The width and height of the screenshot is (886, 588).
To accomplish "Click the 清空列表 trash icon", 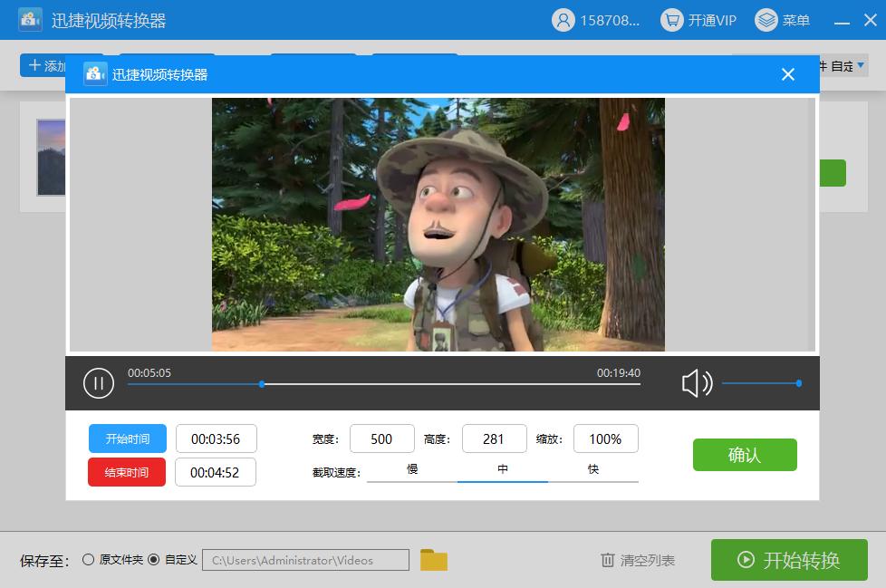I will 608,560.
